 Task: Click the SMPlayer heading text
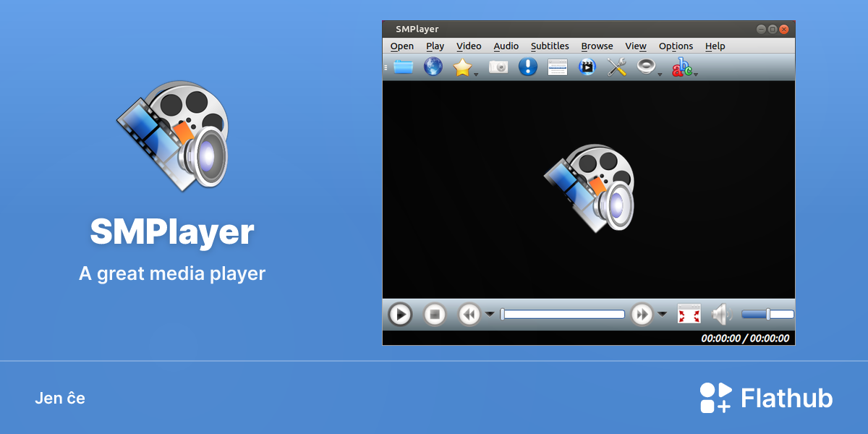point(172,232)
